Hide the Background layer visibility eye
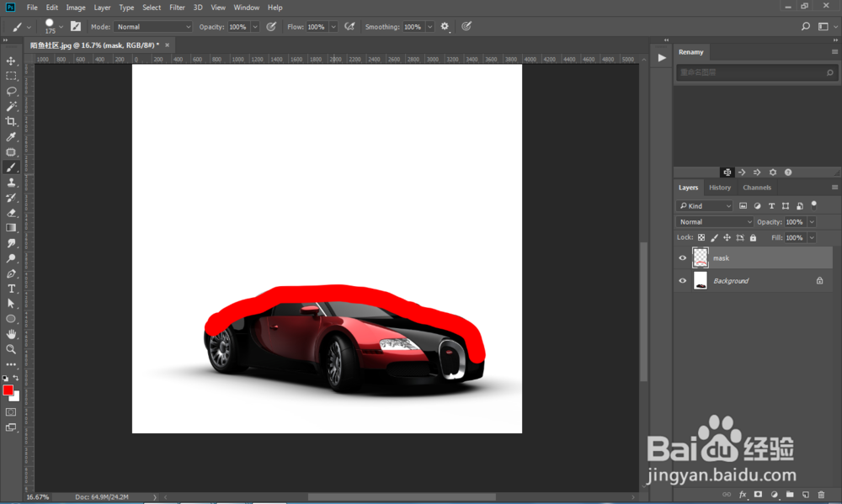 click(683, 281)
